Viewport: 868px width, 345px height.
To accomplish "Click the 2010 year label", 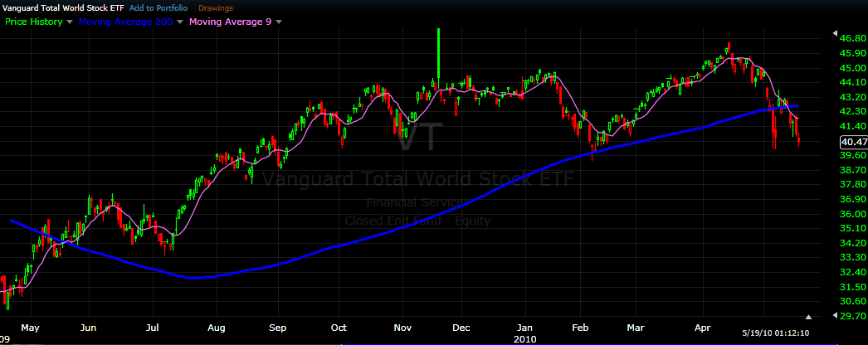I will coord(524,339).
